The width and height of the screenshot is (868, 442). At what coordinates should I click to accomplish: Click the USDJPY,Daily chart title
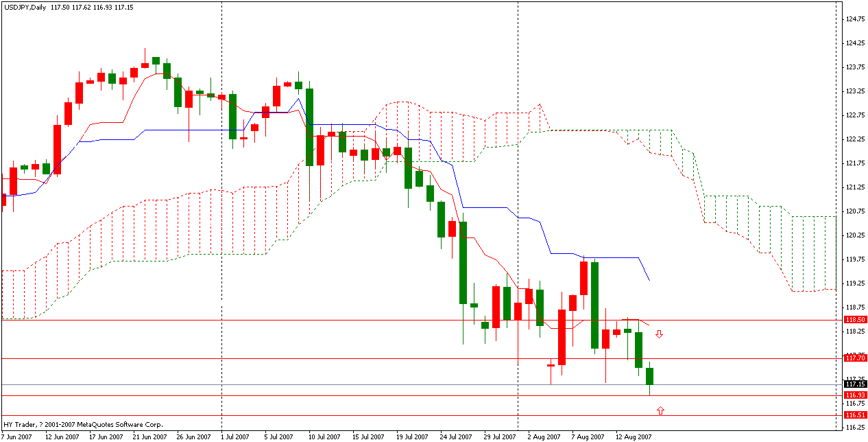click(x=25, y=7)
